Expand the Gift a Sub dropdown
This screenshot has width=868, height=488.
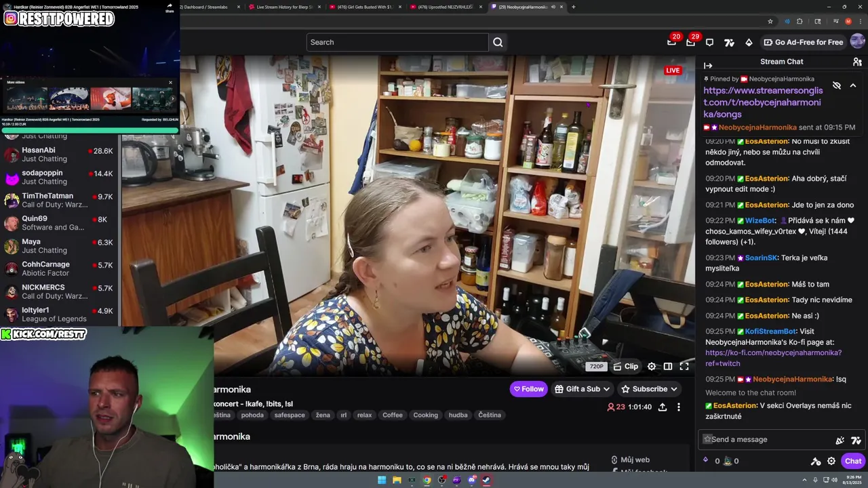(582, 389)
